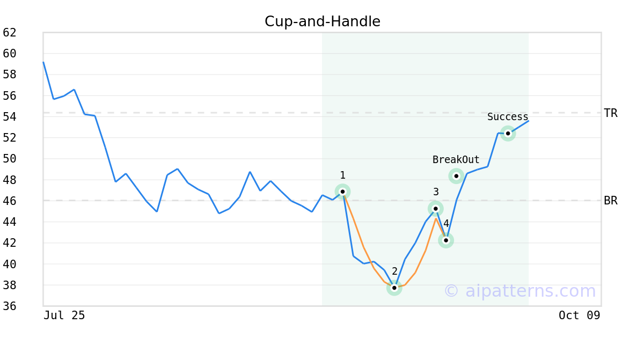This screenshot has width=644, height=338.
Task: Click the BreakOut marker dot
Action: click(x=456, y=176)
